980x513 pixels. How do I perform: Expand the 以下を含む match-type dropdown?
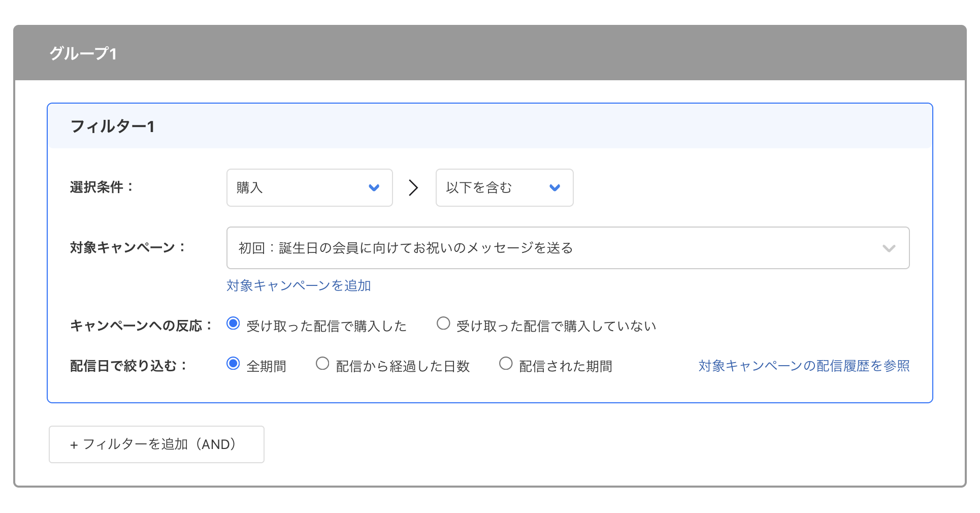[504, 187]
